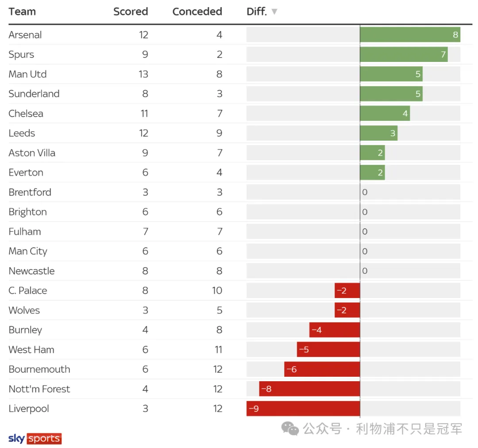Click the Sky Sports logo
This screenshot has width=478, height=448.
[x=35, y=438]
